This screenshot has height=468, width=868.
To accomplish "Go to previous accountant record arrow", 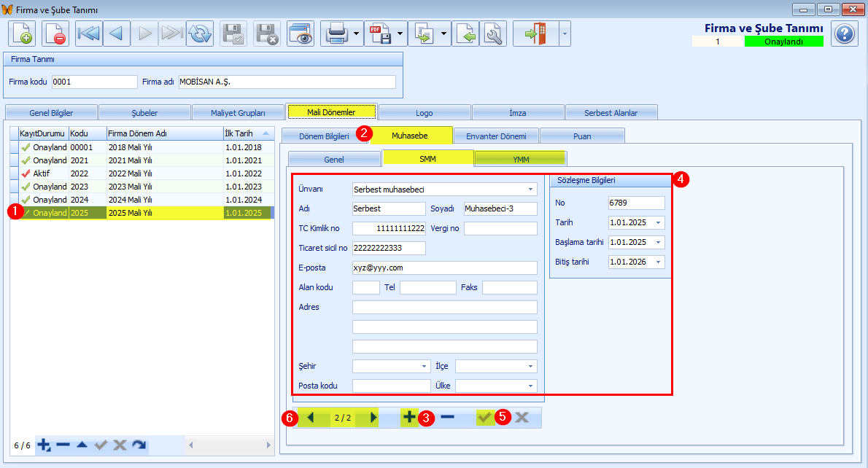I will (x=310, y=418).
